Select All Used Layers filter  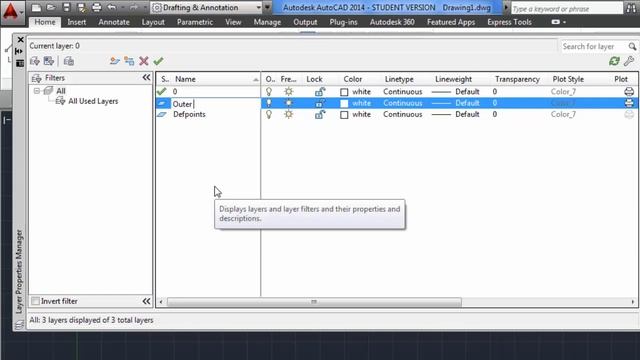coord(93,101)
